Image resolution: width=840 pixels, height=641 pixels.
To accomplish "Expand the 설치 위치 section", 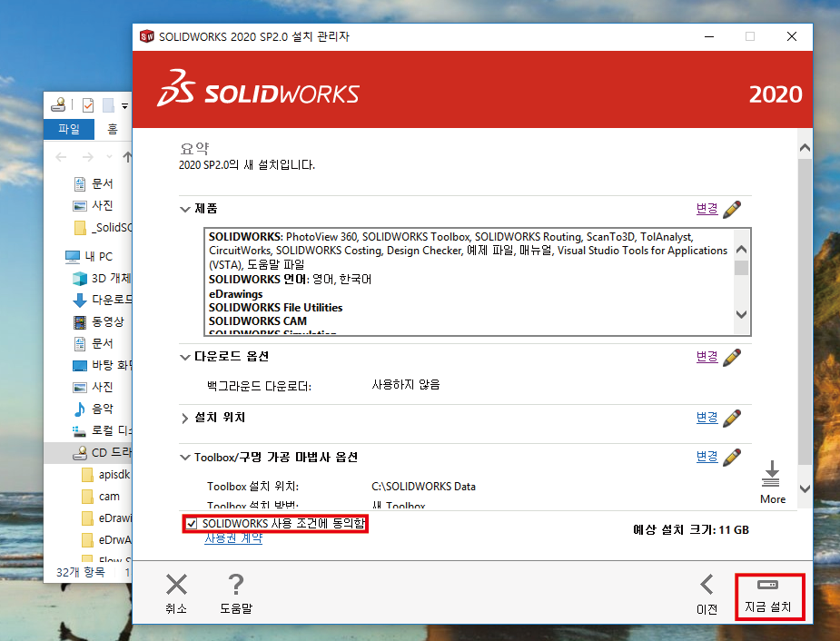I will [185, 419].
